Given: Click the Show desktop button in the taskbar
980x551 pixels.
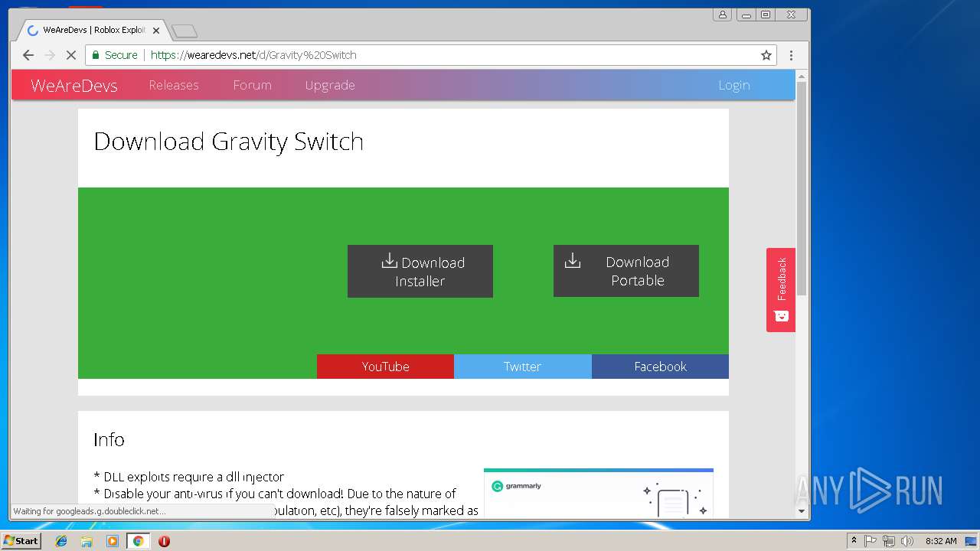Looking at the screenshot, I should (x=970, y=541).
